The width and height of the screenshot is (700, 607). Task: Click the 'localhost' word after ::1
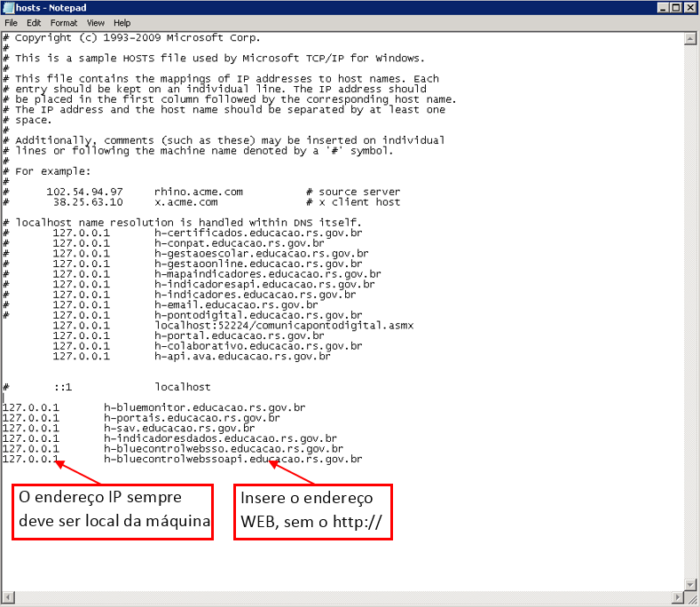[x=183, y=387]
